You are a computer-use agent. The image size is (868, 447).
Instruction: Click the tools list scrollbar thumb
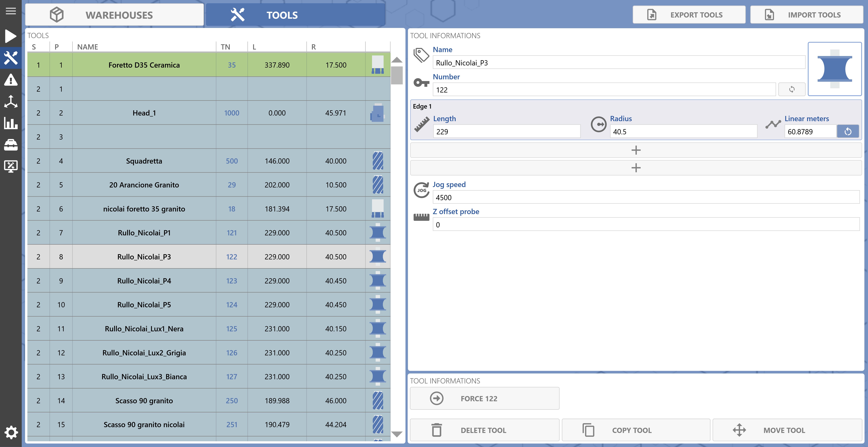397,75
